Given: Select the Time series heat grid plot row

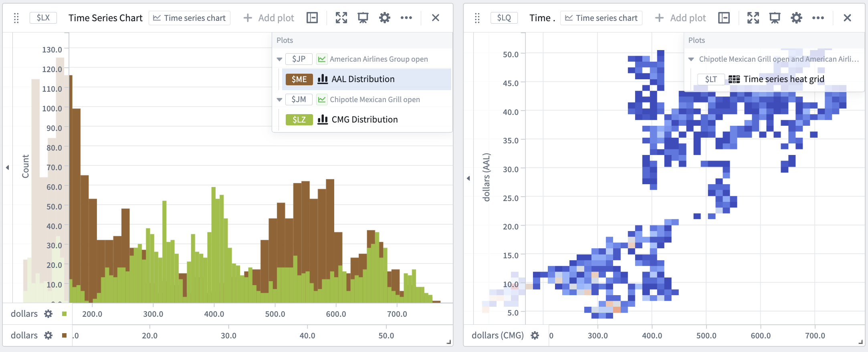Looking at the screenshot, I should coord(777,79).
